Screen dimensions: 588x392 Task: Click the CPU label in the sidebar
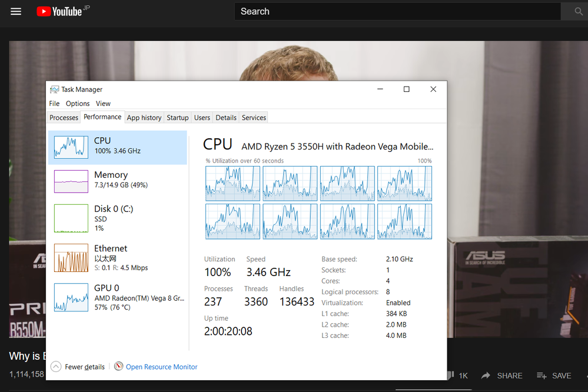click(102, 140)
